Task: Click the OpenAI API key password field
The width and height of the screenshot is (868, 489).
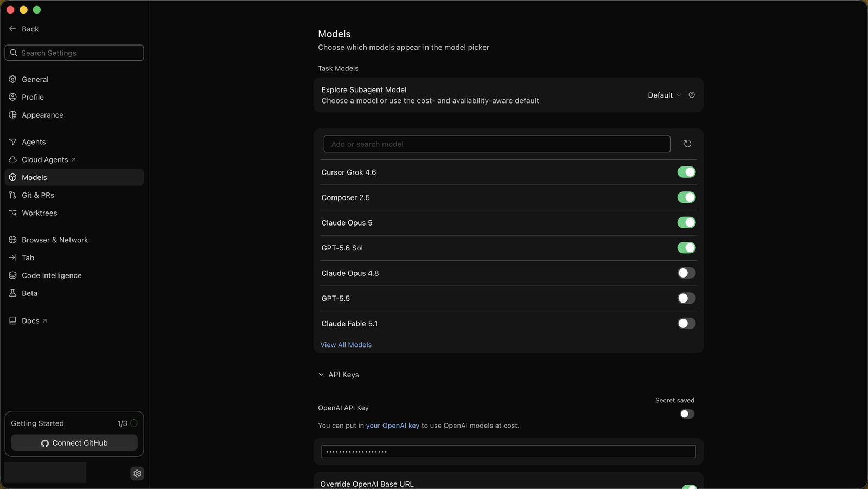Action: (508, 452)
